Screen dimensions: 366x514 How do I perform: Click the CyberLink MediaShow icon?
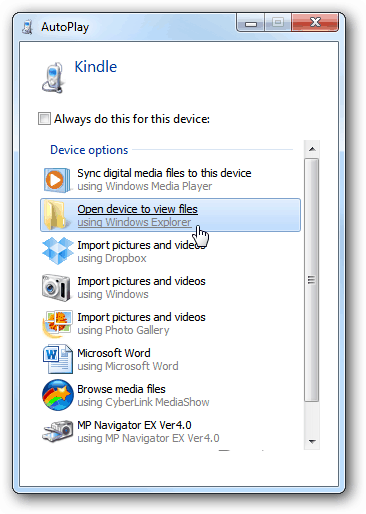tap(58, 395)
